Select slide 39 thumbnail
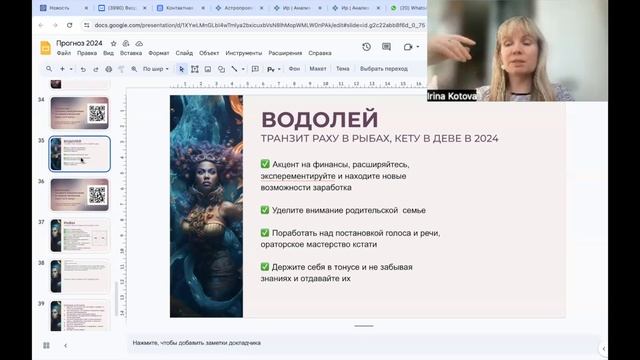This screenshot has width=640, height=360. (x=80, y=316)
